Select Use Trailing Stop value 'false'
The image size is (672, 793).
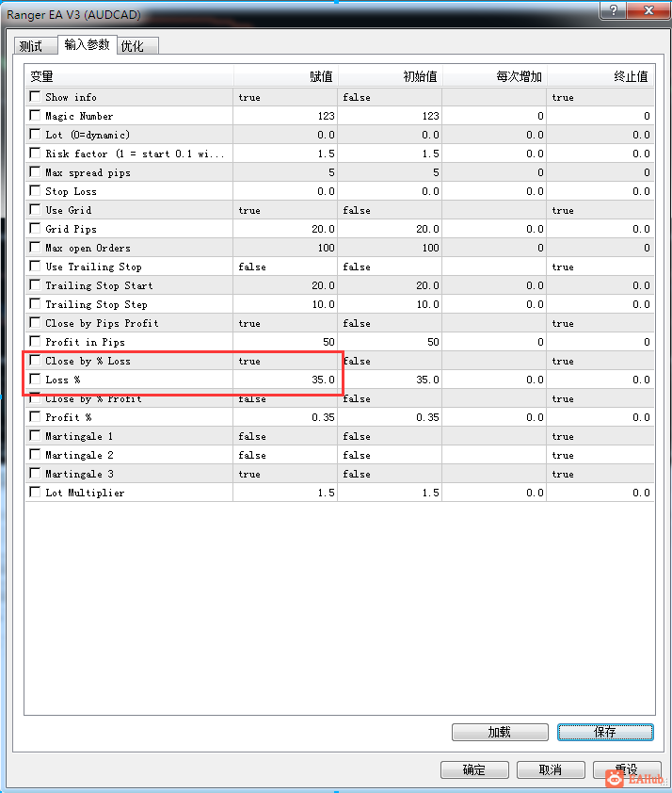point(285,267)
